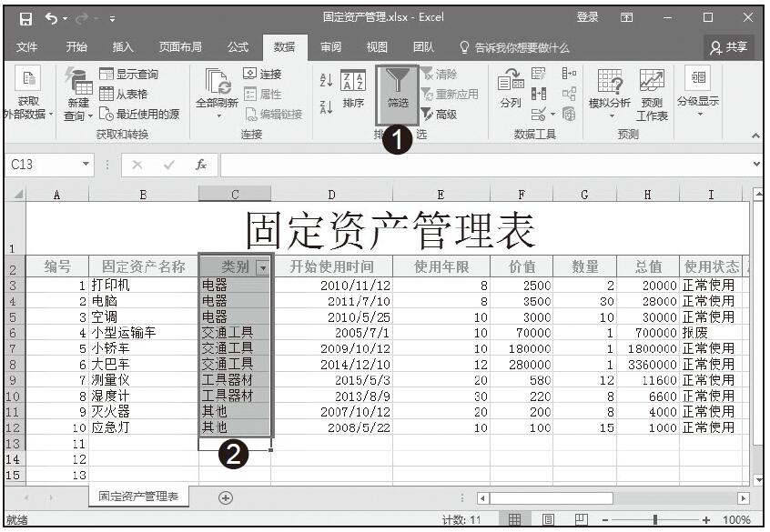Sort descending with the Z-A icon

pos(326,106)
